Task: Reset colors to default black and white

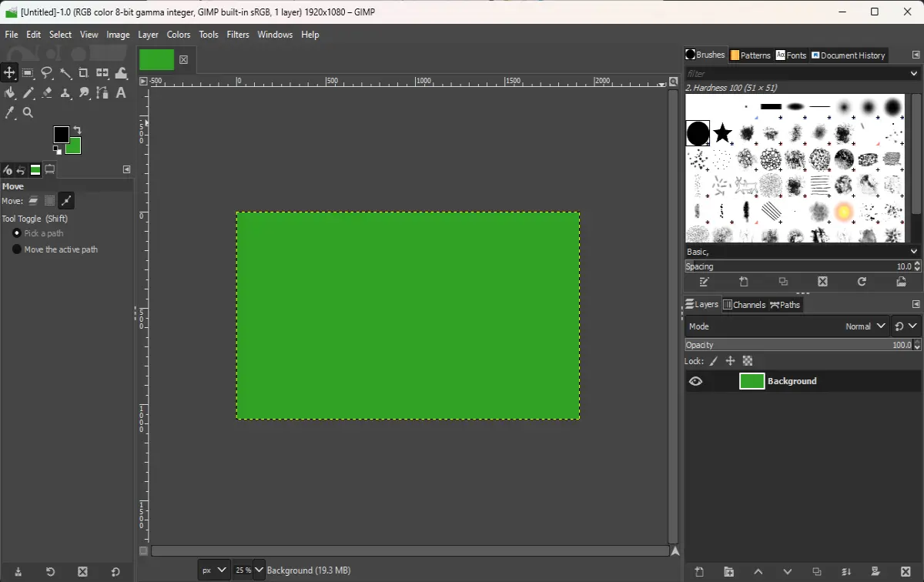Action: (x=57, y=149)
